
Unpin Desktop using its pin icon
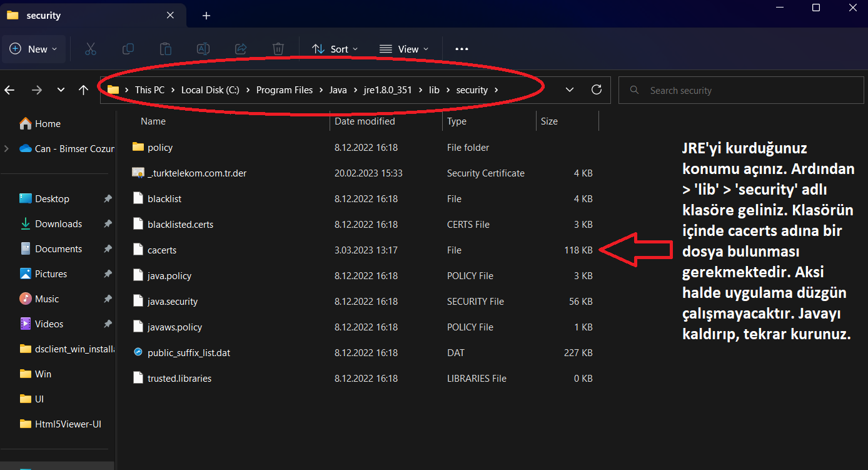coord(108,198)
